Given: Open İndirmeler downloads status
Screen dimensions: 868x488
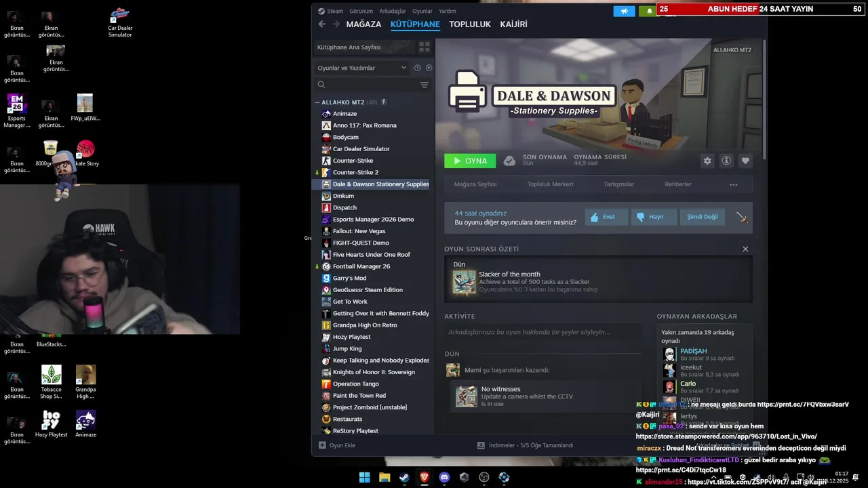Looking at the screenshot, I should click(525, 445).
